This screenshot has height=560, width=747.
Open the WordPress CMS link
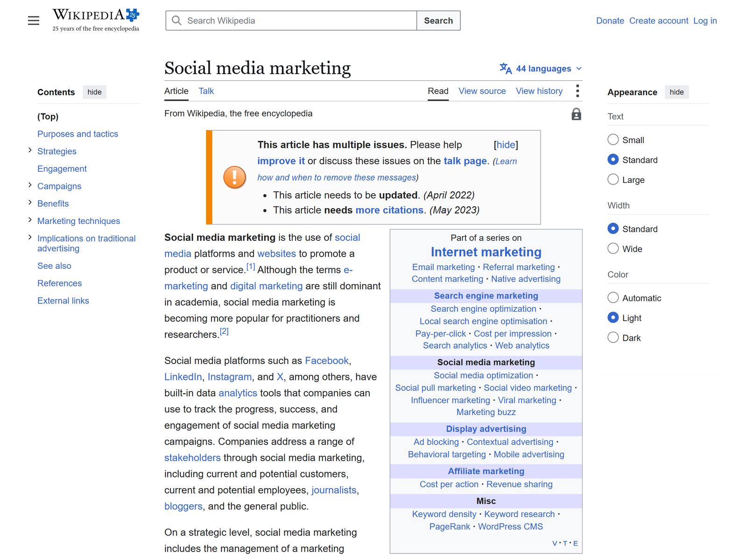[510, 526]
